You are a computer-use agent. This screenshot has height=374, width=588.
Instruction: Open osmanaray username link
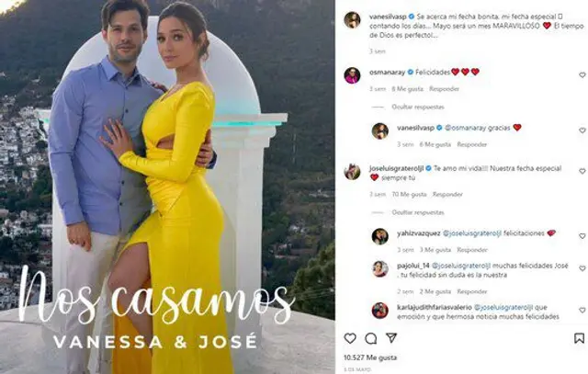pos(387,72)
